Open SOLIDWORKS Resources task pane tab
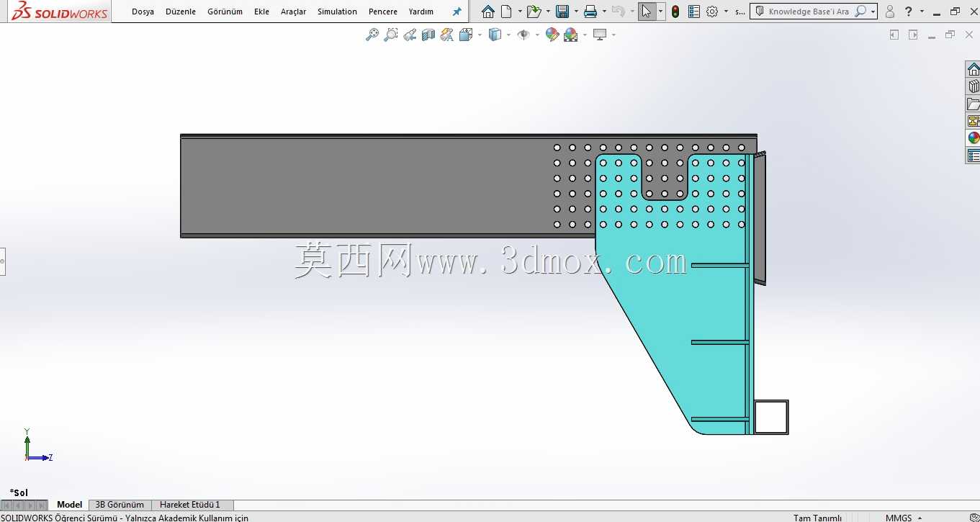The width and height of the screenshot is (980, 522). click(x=974, y=69)
